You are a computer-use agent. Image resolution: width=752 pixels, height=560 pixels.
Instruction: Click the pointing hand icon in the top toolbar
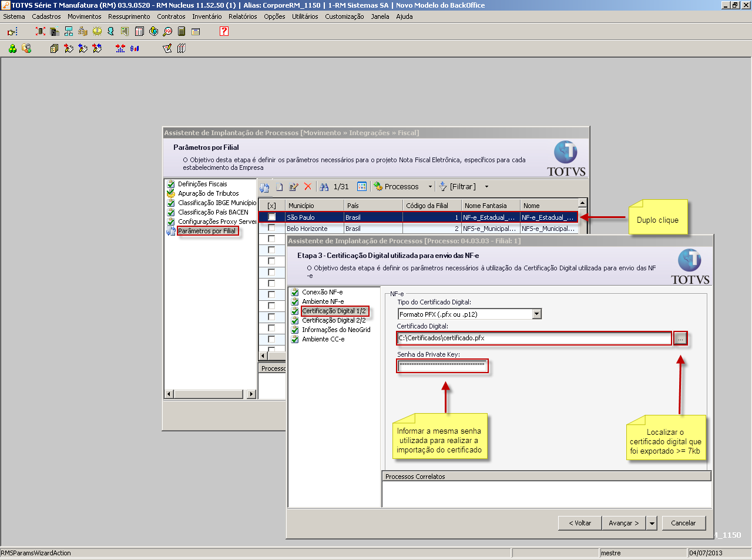pyautogui.click(x=12, y=32)
